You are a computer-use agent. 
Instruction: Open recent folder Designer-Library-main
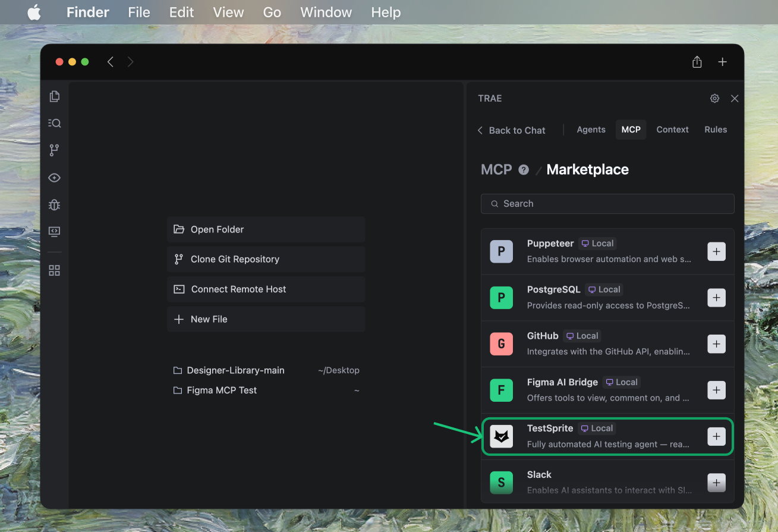[x=266, y=370]
